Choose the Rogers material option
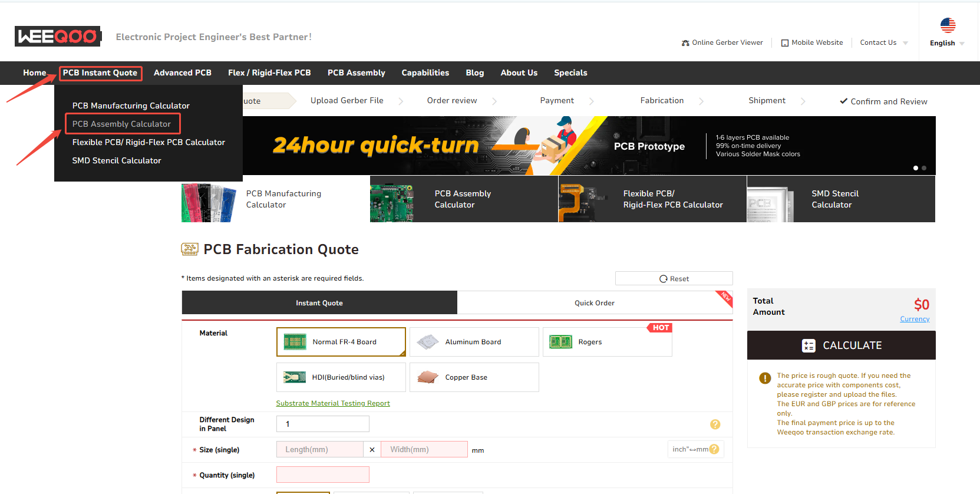 (x=606, y=342)
